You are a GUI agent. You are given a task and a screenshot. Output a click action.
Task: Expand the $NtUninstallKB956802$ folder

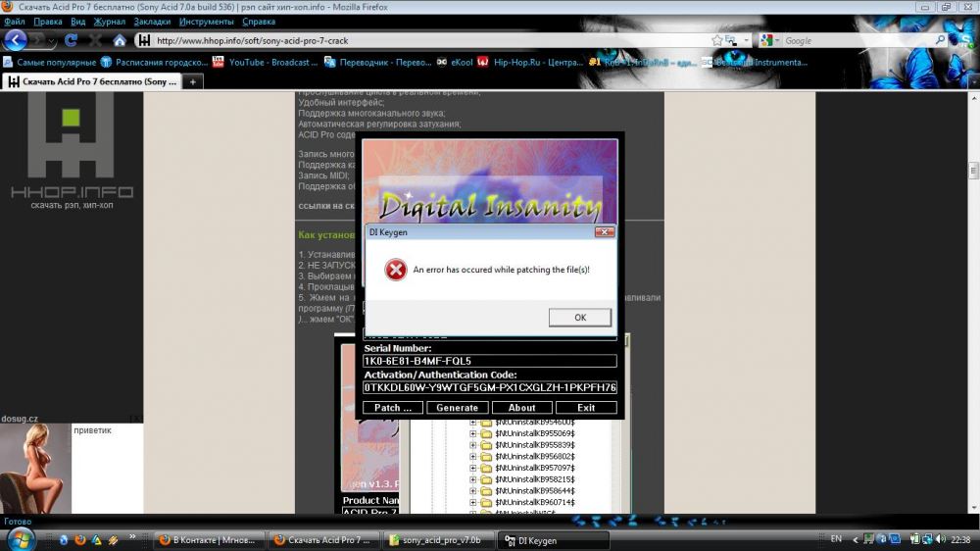(x=473, y=457)
